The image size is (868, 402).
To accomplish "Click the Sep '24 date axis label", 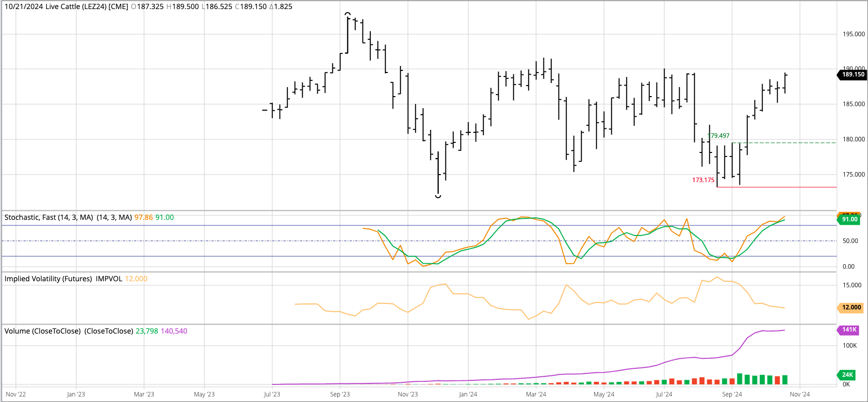I will (732, 394).
